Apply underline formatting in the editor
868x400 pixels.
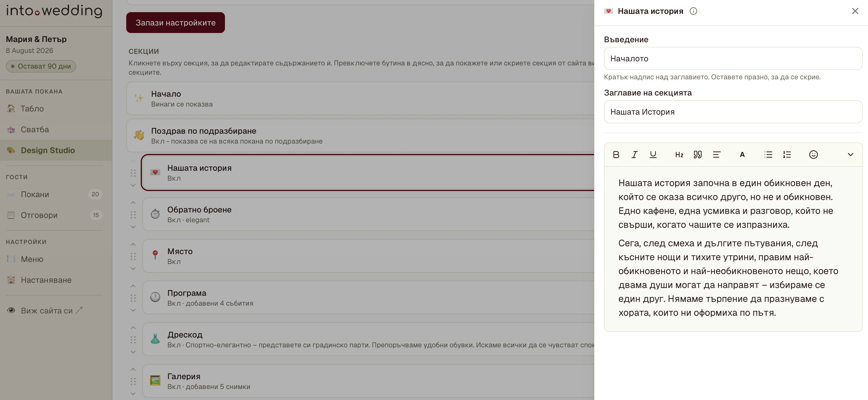coord(653,155)
